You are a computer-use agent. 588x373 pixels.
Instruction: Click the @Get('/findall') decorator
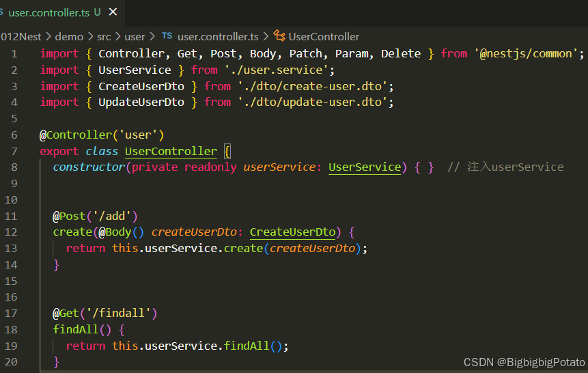click(105, 313)
